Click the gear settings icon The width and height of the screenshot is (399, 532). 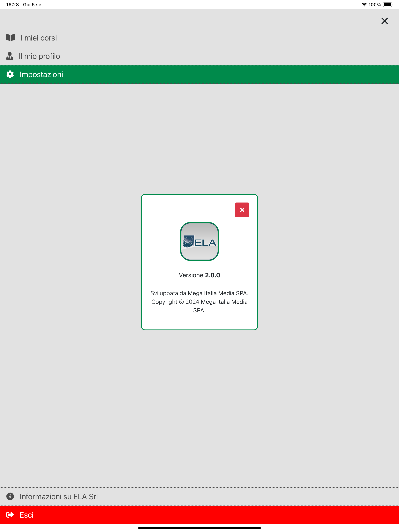pos(10,74)
